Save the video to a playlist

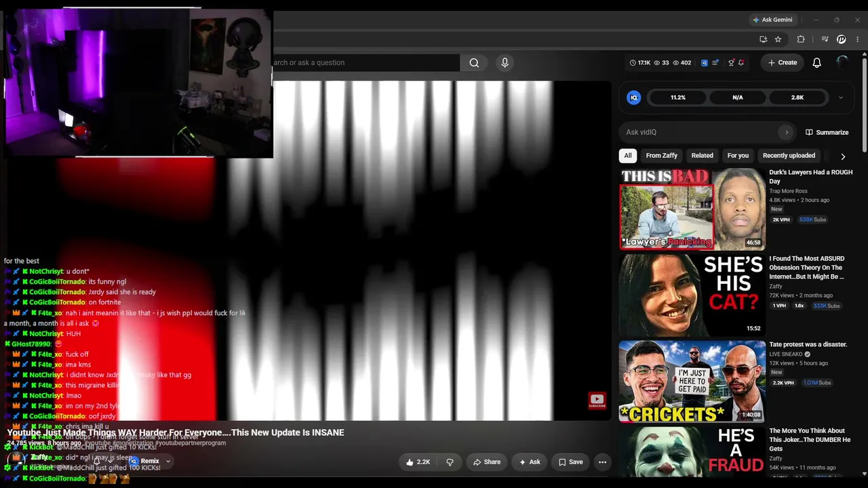point(570,462)
